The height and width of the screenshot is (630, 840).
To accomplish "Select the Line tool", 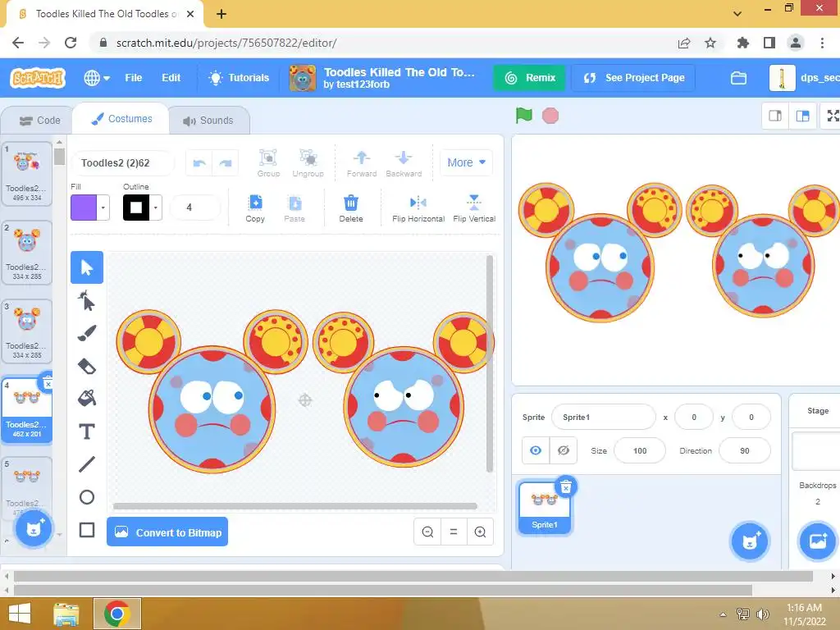I will tap(87, 464).
